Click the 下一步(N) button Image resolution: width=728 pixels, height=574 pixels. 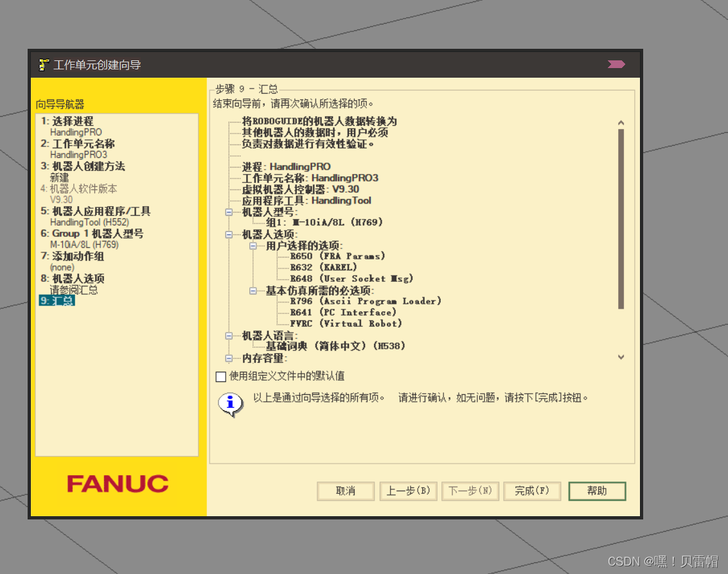470,491
